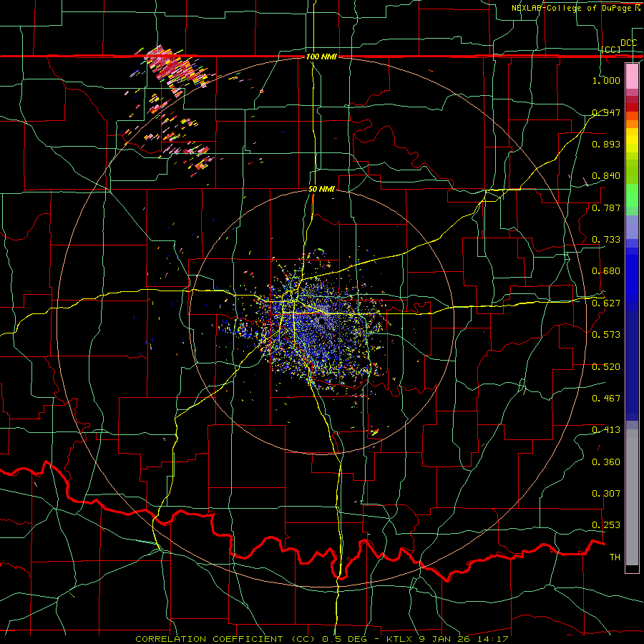Click the 0.360 color scale value

[x=606, y=462]
